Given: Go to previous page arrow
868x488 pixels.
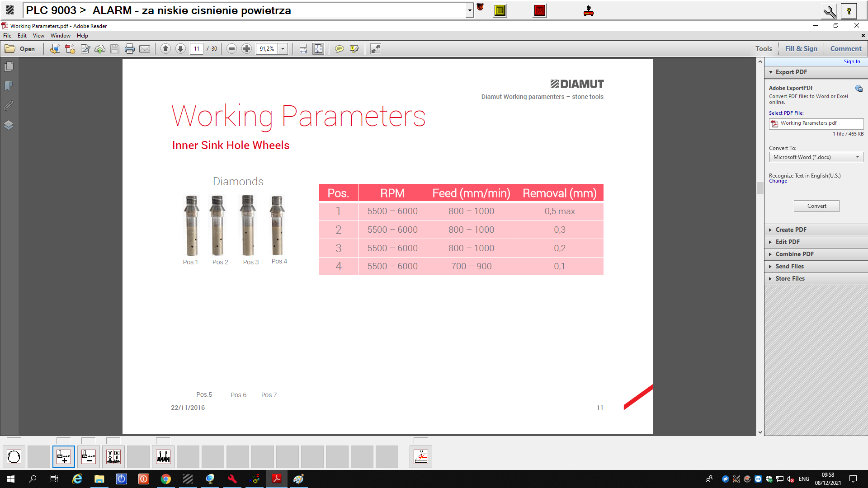Looking at the screenshot, I should 165,49.
